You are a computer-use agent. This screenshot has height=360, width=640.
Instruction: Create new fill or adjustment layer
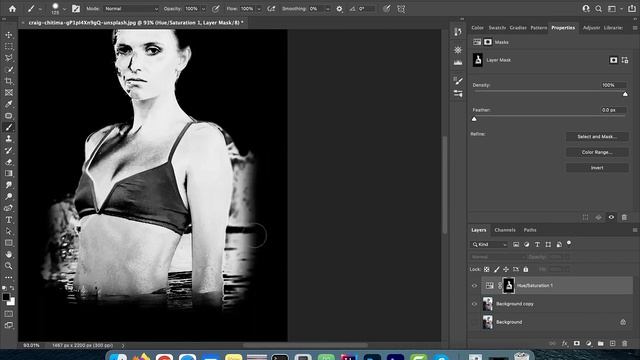tap(588, 344)
